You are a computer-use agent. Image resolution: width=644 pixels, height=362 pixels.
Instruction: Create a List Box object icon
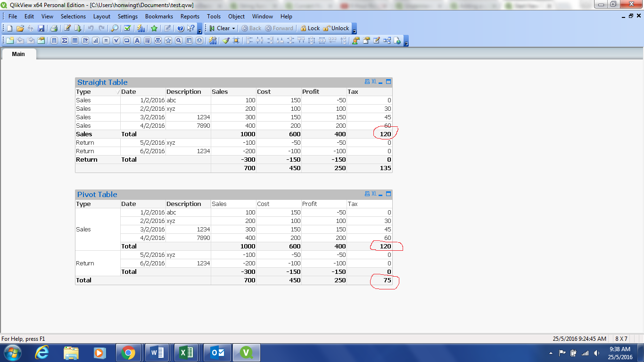click(x=54, y=41)
